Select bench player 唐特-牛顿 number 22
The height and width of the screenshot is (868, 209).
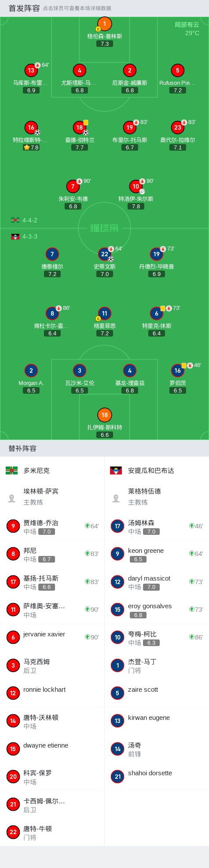click(52, 832)
